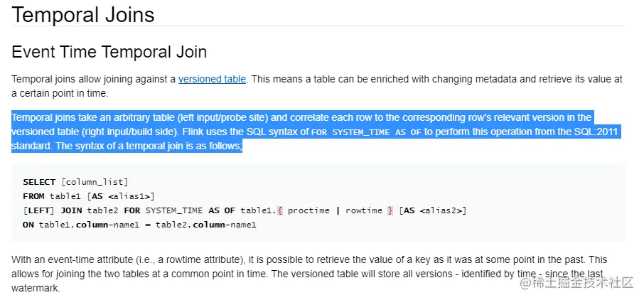Image resolution: width=644 pixels, height=300 pixels.
Task: Click 'SYSTEM_TIME' in the JOIN code line
Action: tap(174, 210)
